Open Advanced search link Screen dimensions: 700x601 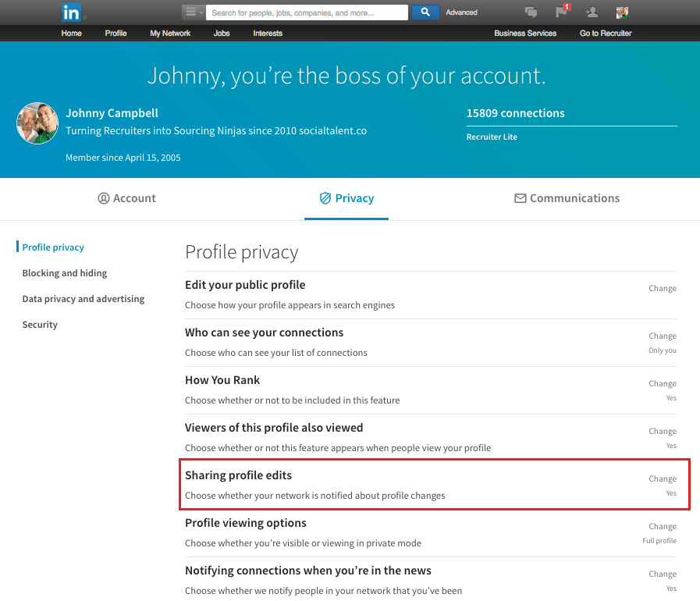point(461,12)
